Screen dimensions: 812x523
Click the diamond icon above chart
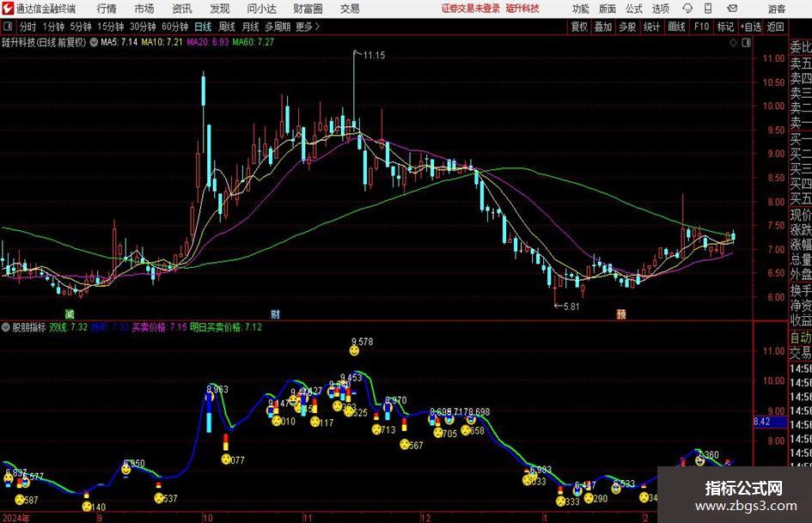click(733, 43)
